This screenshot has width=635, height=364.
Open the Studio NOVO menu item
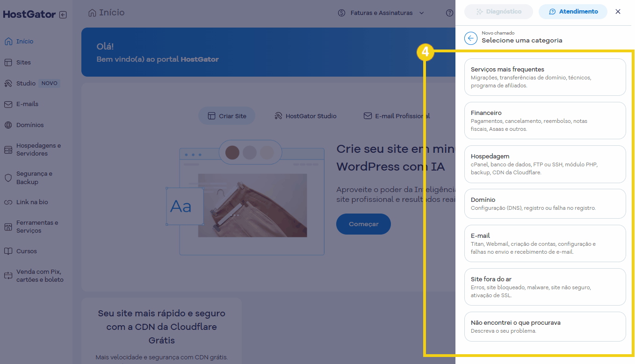(31, 83)
